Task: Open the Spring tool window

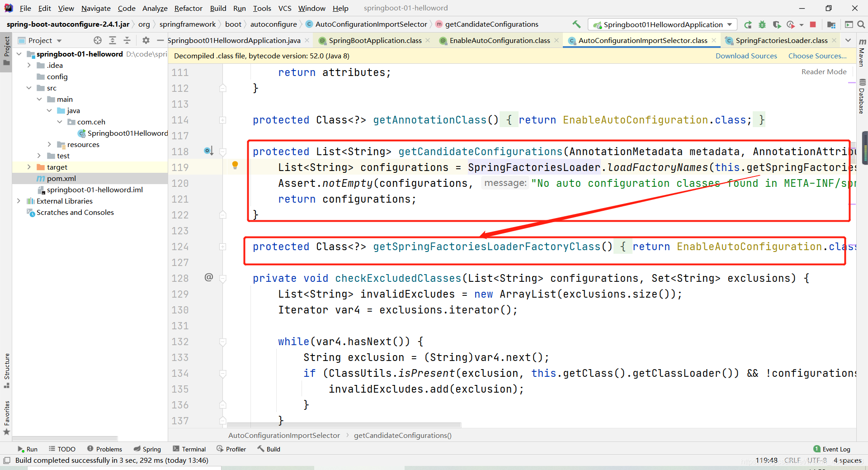Action: (x=147, y=449)
